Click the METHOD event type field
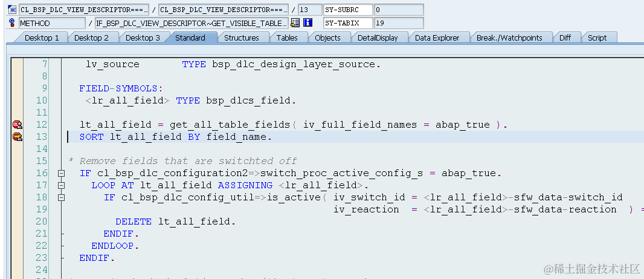 pos(53,23)
